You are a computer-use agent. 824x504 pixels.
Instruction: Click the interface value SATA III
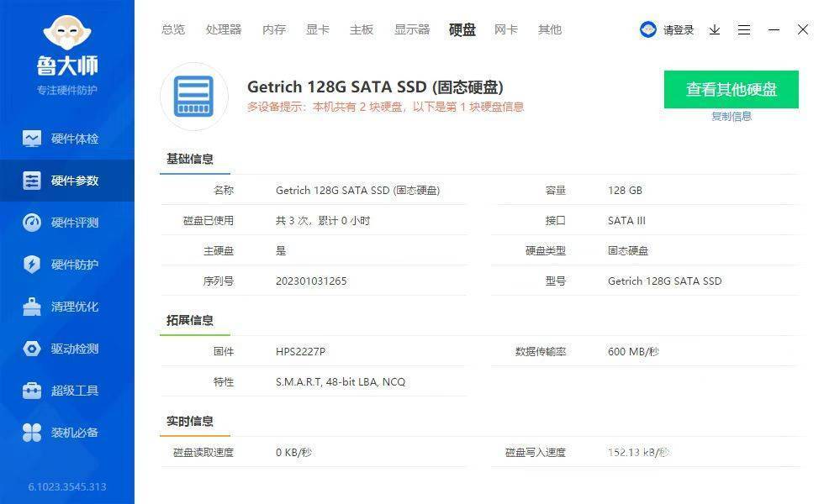click(x=626, y=220)
